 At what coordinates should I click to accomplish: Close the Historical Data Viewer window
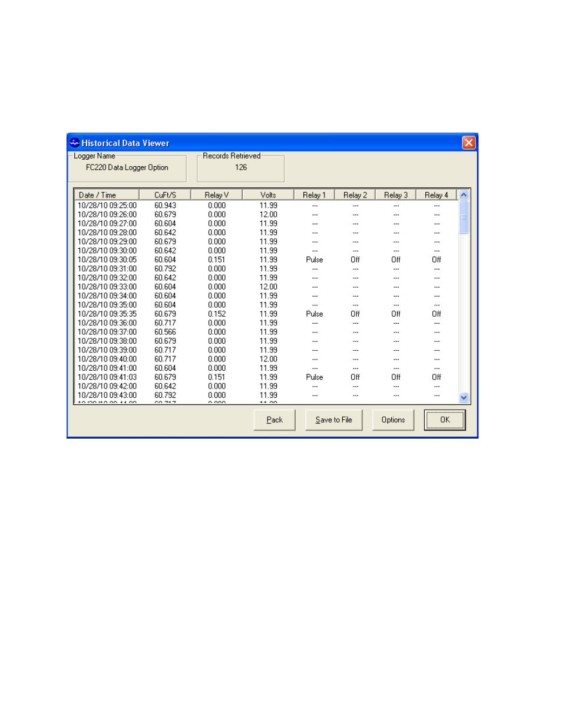coord(468,143)
